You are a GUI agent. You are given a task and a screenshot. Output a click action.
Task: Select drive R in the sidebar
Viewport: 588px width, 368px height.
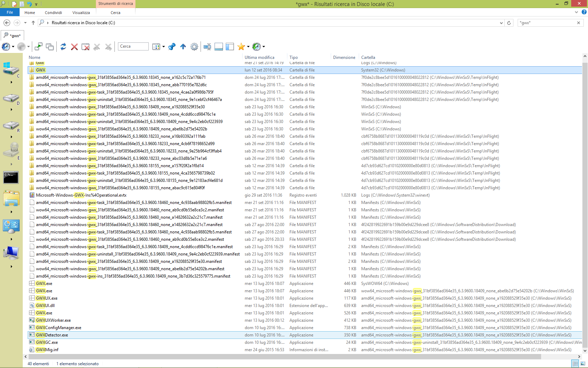[11, 126]
